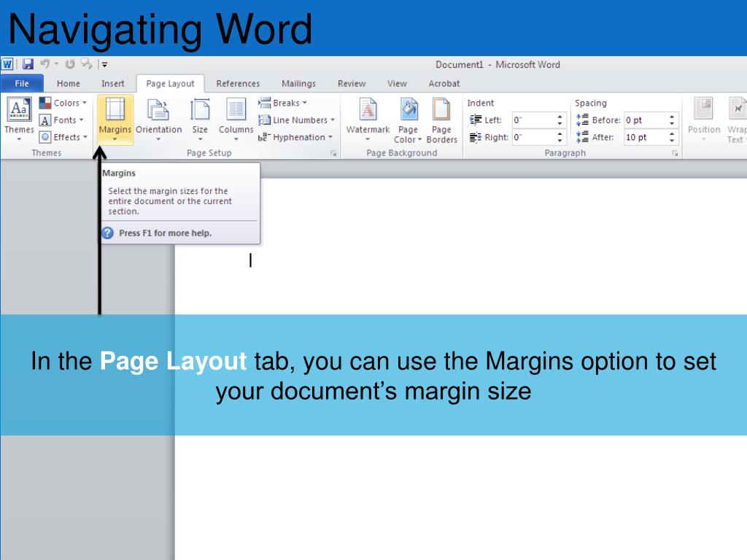
Task: Open the File tab
Action: [22, 83]
